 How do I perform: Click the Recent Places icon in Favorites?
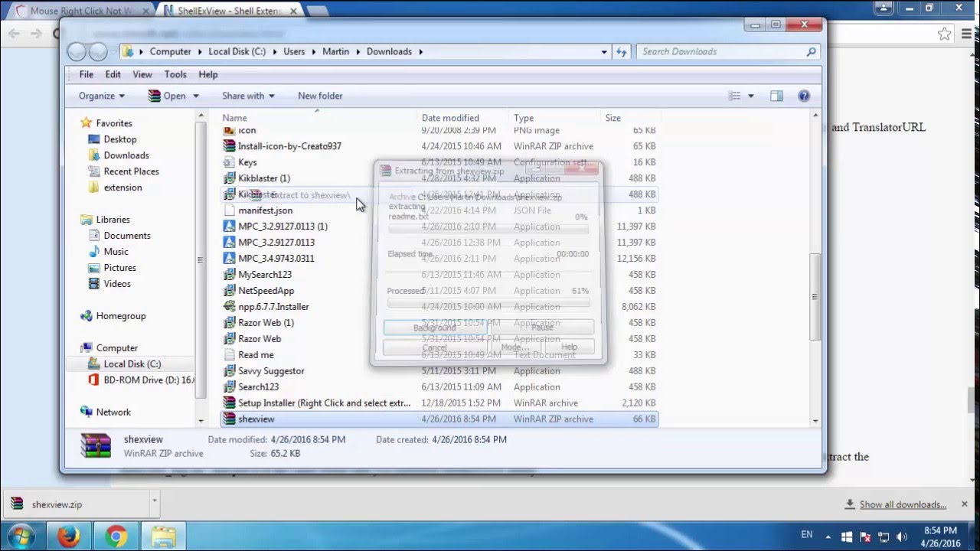click(94, 171)
